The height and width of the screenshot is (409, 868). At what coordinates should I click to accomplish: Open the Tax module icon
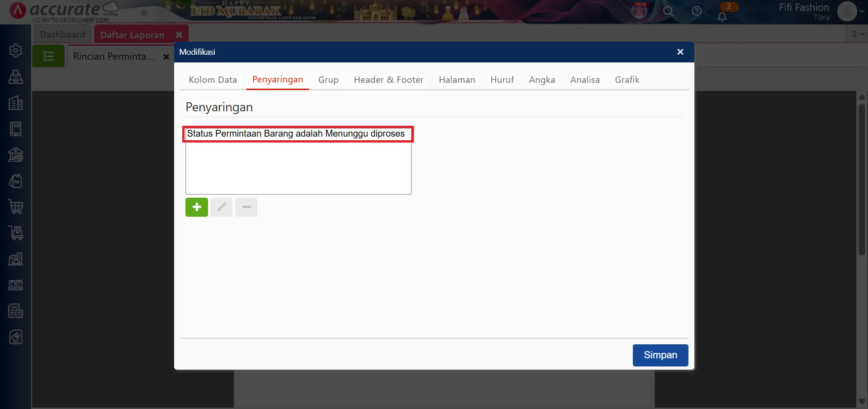click(16, 311)
